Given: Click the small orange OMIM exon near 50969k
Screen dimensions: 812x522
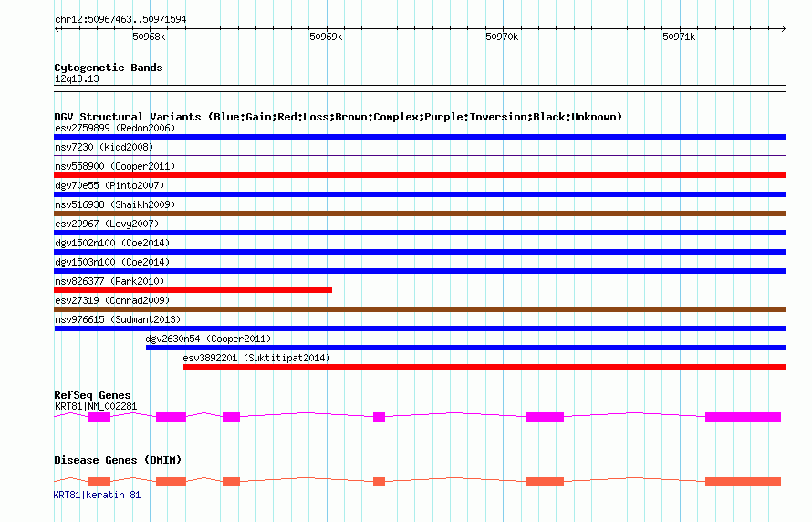Looking at the screenshot, I should pyautogui.click(x=379, y=482).
